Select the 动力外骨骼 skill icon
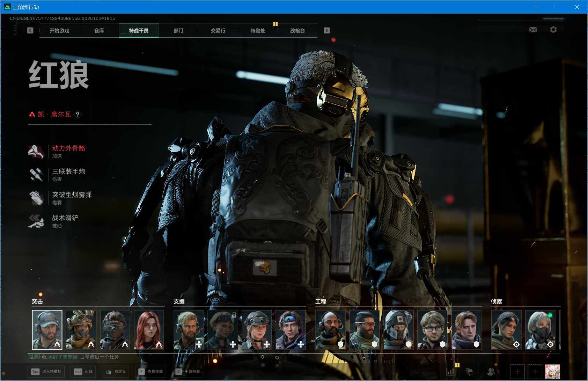This screenshot has height=381, width=588. [x=36, y=152]
